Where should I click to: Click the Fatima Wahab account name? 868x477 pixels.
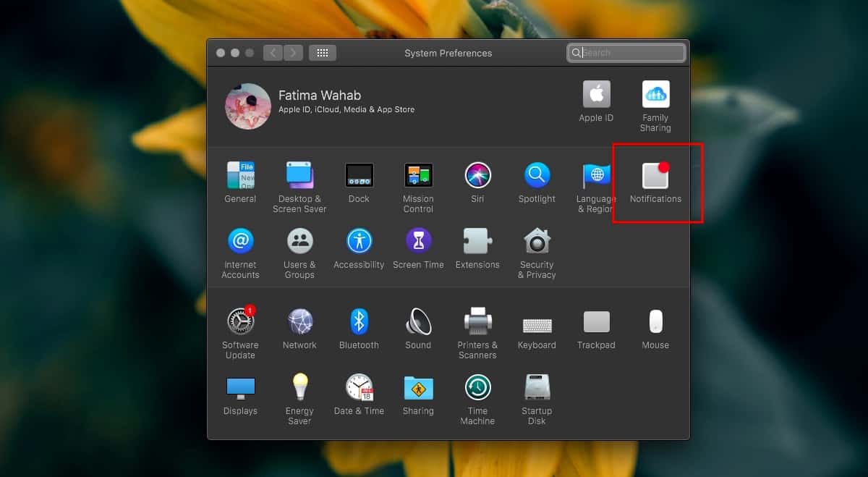[x=320, y=96]
